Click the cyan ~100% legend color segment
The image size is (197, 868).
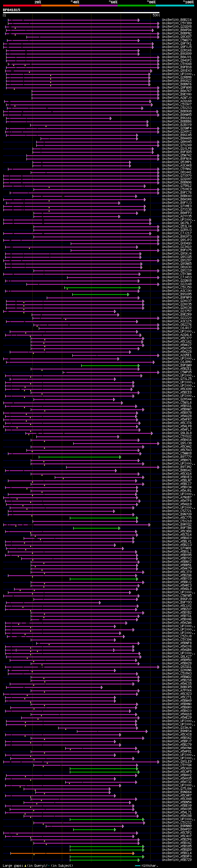point(175,6)
